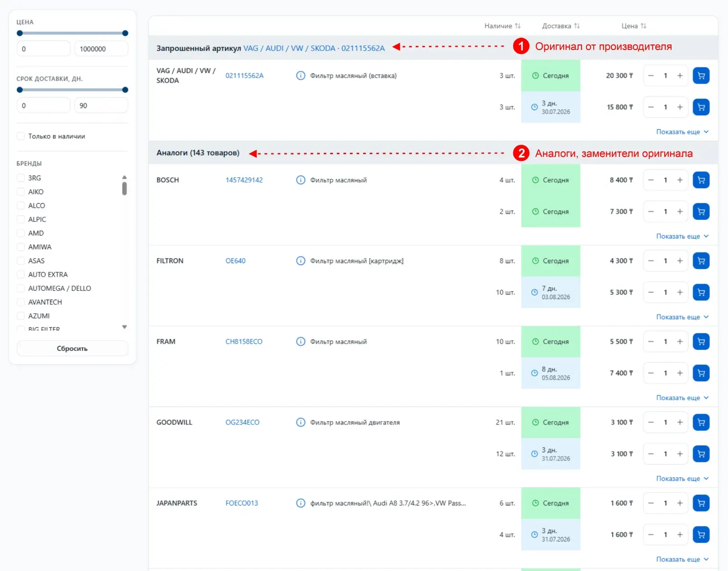Image resolution: width=728 pixels, height=571 pixels.
Task: Sort results by Наличие column
Action: 502,26
